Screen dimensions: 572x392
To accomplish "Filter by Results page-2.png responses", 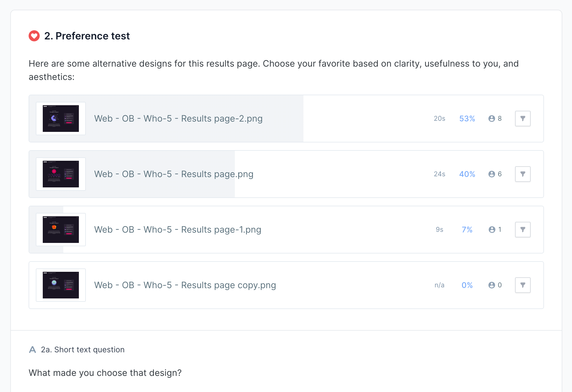I will [x=523, y=119].
